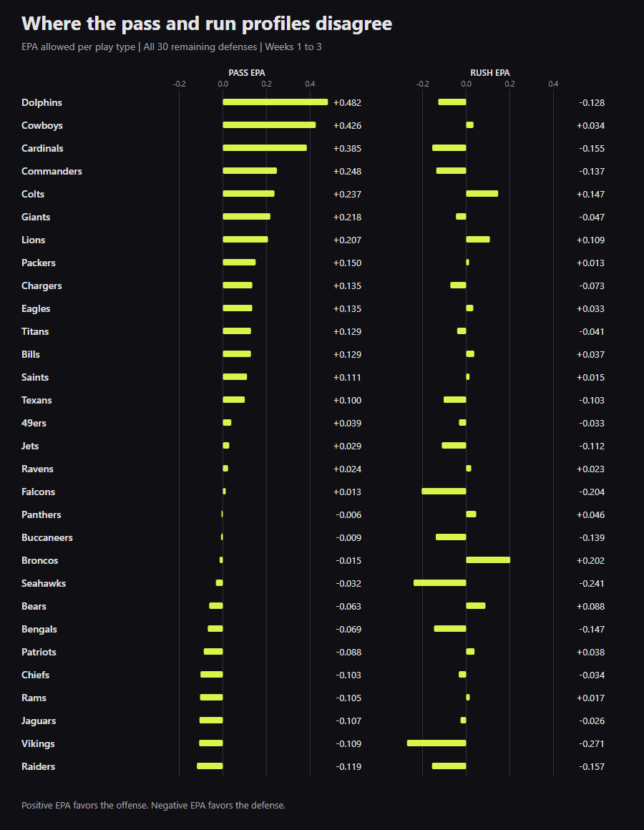Click the Raiders pass EPA bar

tap(210, 766)
